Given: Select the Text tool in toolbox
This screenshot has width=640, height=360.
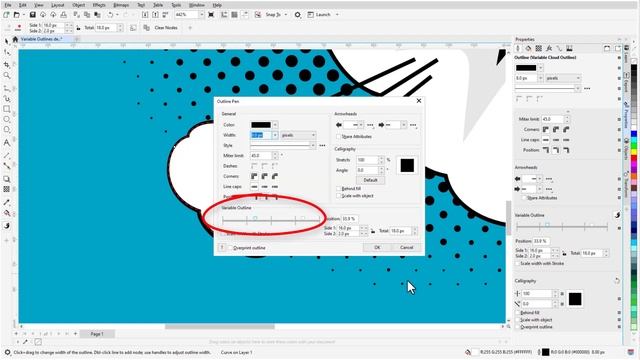Looking at the screenshot, I should [x=7, y=143].
